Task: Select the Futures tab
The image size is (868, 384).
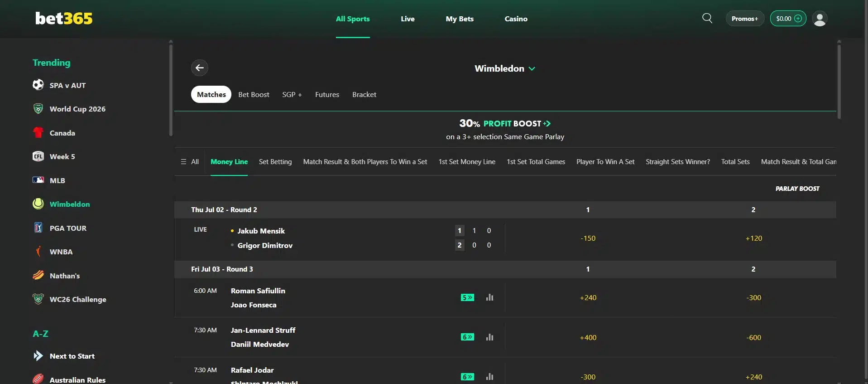Action: pos(327,94)
